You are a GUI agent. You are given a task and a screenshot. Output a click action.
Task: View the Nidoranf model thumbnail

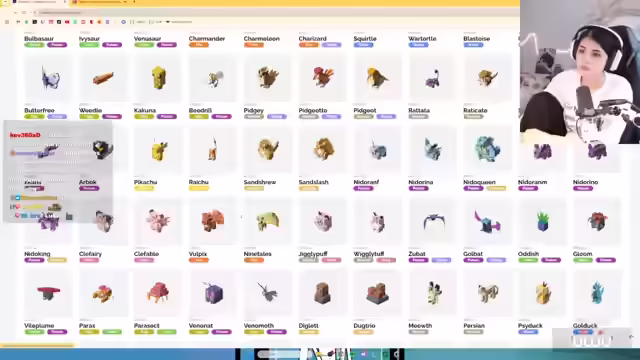[x=378, y=149]
